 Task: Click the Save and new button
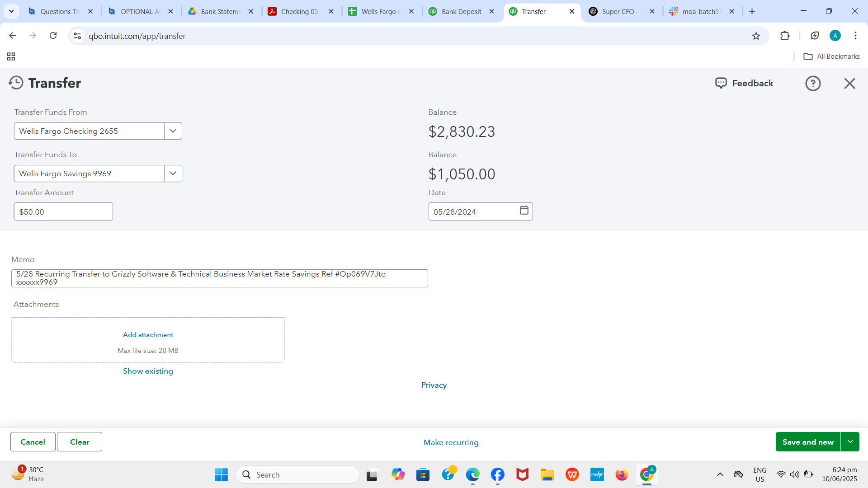pyautogui.click(x=808, y=442)
